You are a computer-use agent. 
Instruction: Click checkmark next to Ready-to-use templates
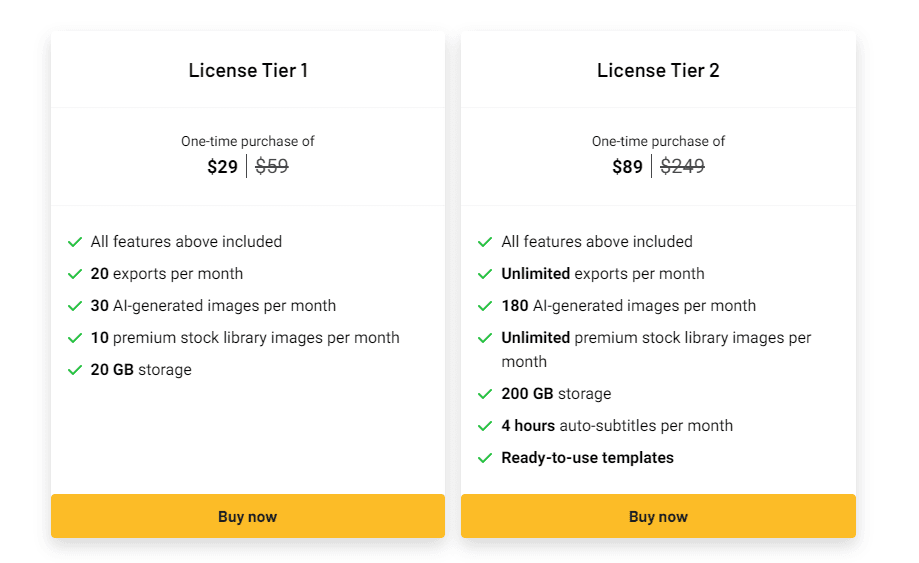click(485, 458)
